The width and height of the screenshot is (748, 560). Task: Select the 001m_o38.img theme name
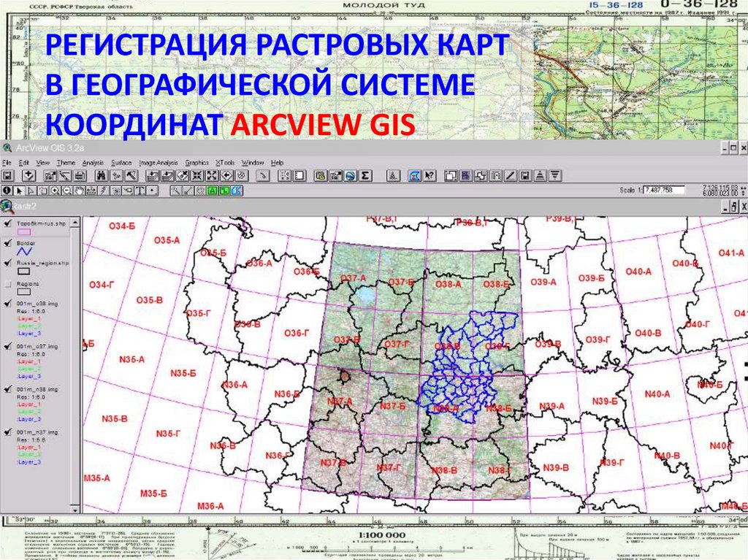37,304
